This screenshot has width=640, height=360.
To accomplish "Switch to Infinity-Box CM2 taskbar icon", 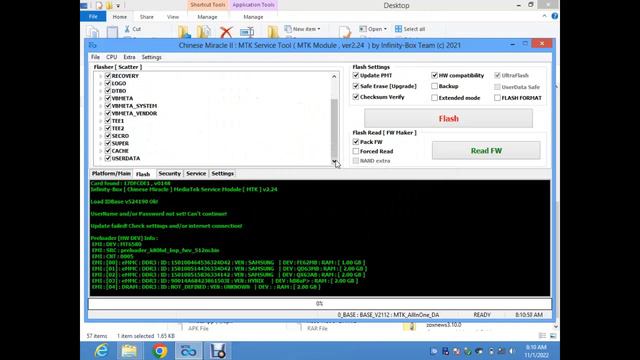I will click(189, 351).
